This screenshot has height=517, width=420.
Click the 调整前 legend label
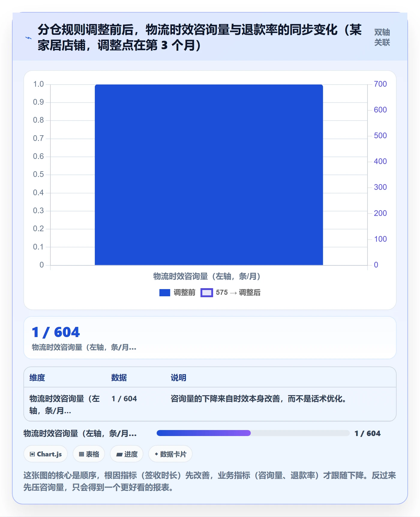pos(184,293)
